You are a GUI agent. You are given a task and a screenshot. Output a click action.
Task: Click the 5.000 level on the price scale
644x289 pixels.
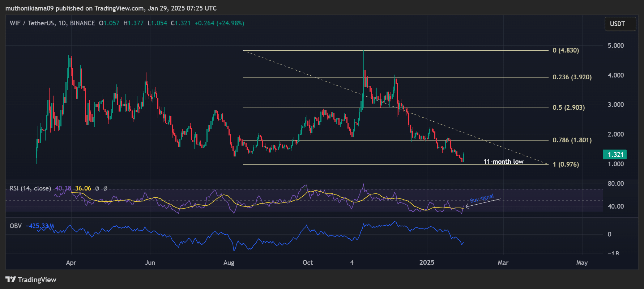coord(615,46)
